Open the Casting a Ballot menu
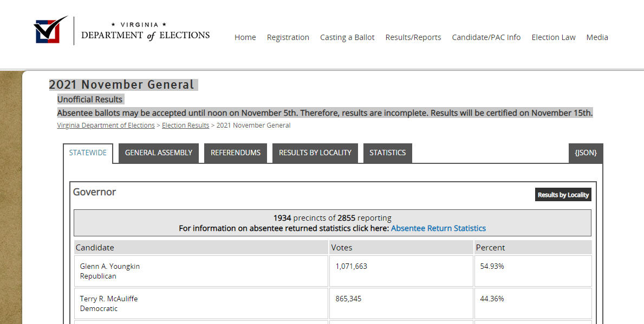644x324 pixels. 347,37
